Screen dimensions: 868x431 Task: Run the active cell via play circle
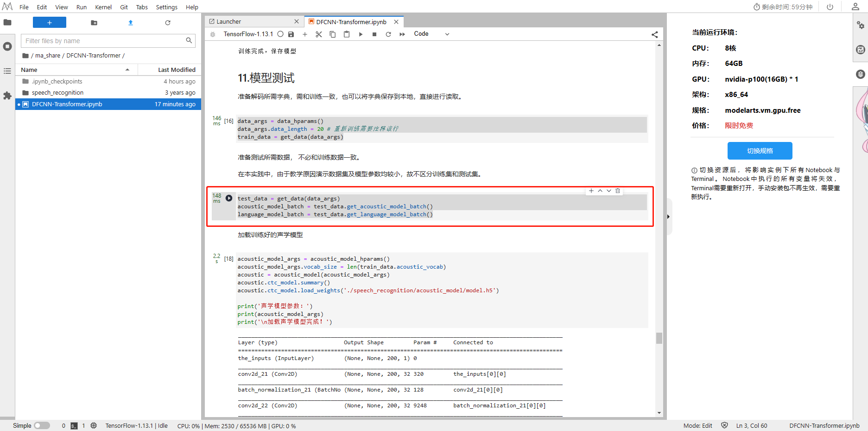click(x=229, y=198)
